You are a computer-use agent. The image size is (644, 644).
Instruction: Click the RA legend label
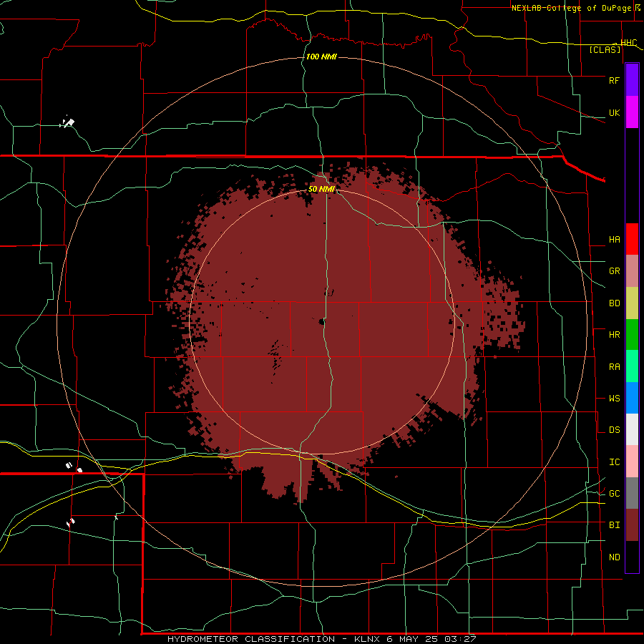coord(614,367)
